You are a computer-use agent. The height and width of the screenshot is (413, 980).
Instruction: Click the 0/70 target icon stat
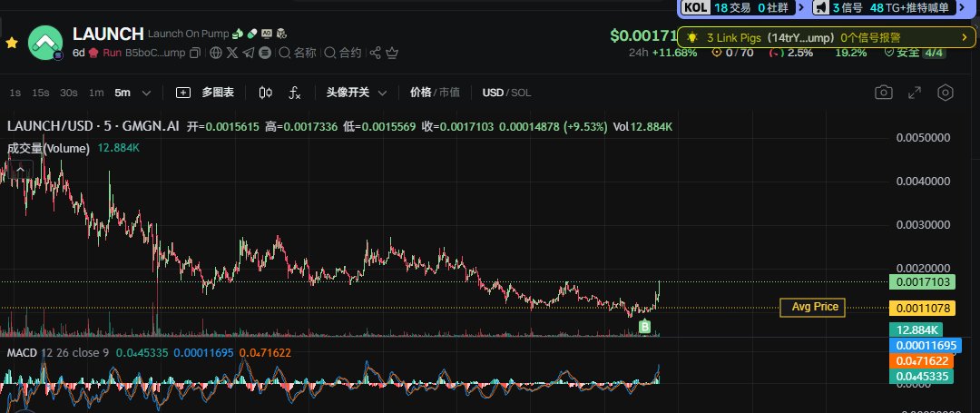pos(732,53)
